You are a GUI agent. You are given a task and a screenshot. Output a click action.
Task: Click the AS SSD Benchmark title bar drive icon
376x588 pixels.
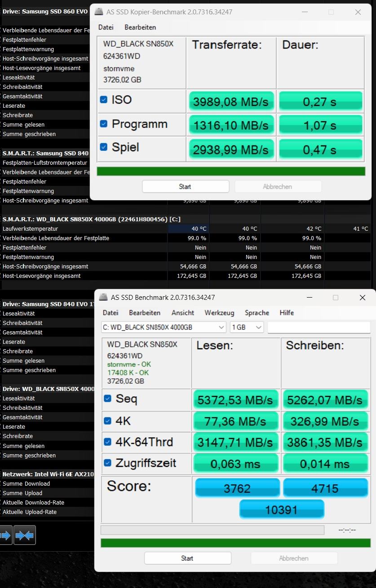(103, 297)
